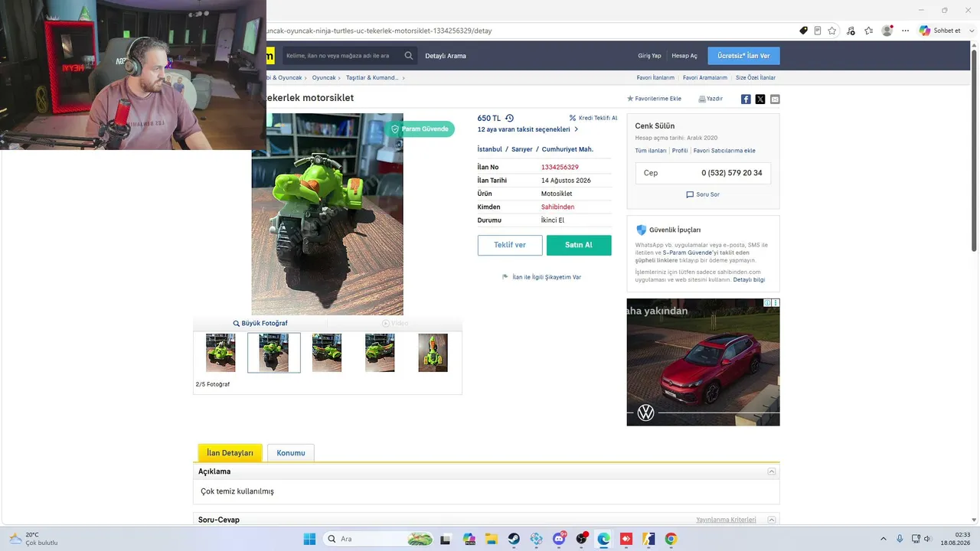The image size is (980, 551).
Task: Click the ad choices info icon on Volkswagen ad
Action: click(768, 303)
